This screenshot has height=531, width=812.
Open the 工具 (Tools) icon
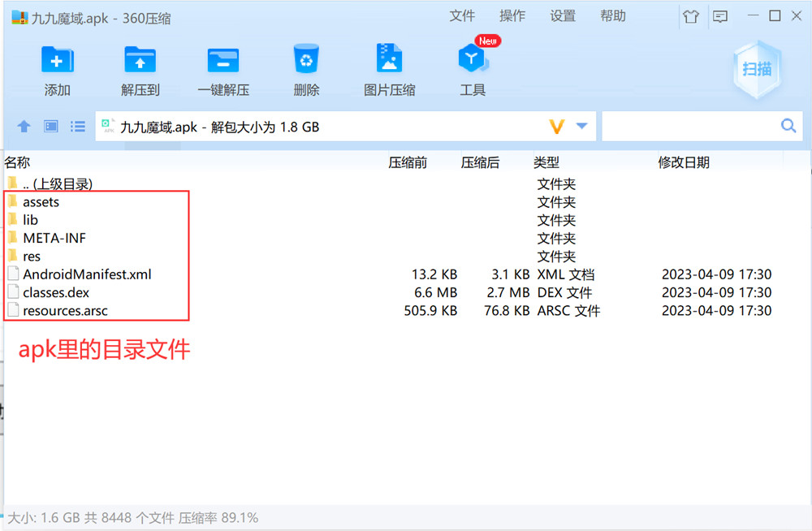point(473,60)
